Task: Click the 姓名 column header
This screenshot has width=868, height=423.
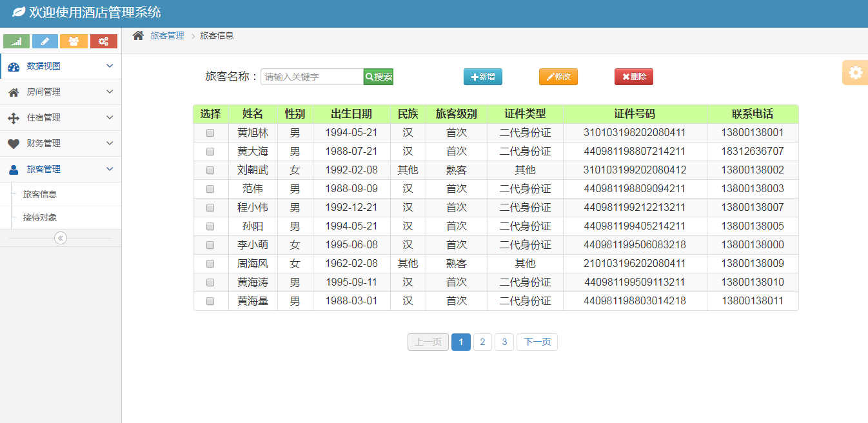Action: pyautogui.click(x=253, y=114)
